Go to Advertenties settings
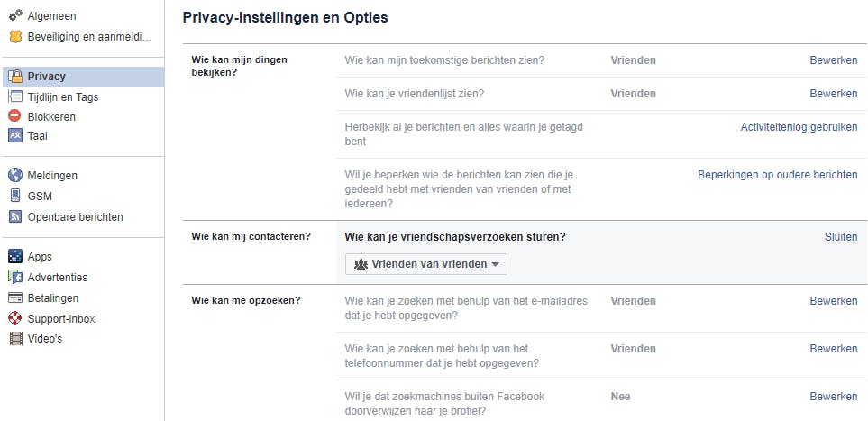 (x=57, y=278)
